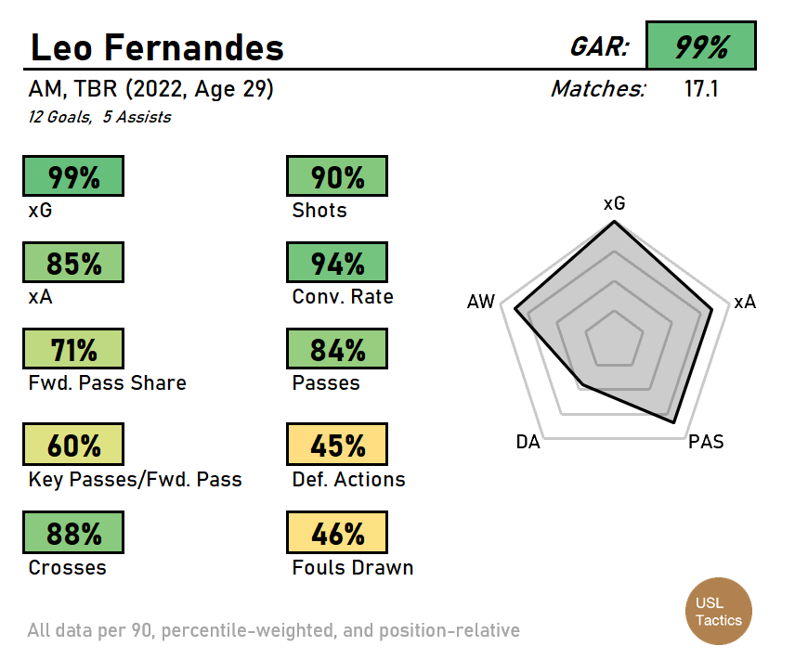Click the Matches value 17.1
Viewport: 795px width, 672px height.
(701, 89)
